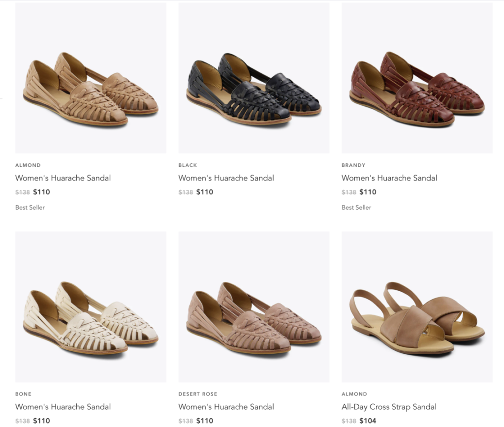
Task: Click the BONE color label text
Action: (x=23, y=394)
